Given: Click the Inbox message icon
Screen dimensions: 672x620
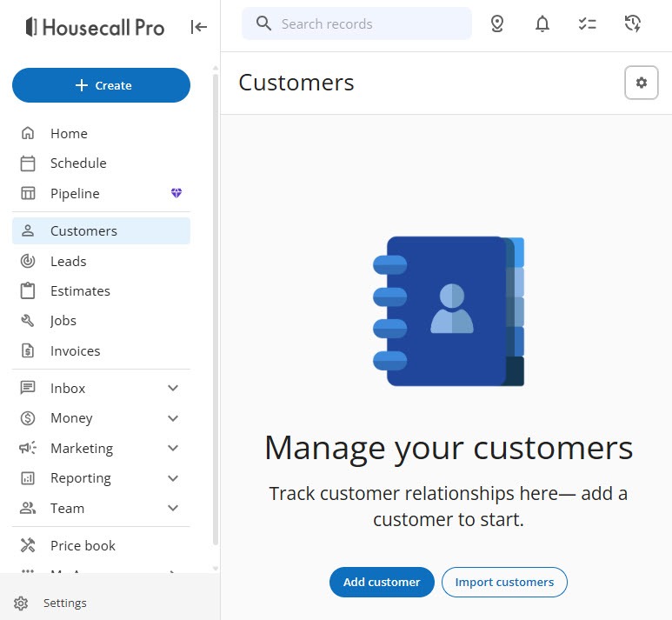Looking at the screenshot, I should (x=28, y=388).
